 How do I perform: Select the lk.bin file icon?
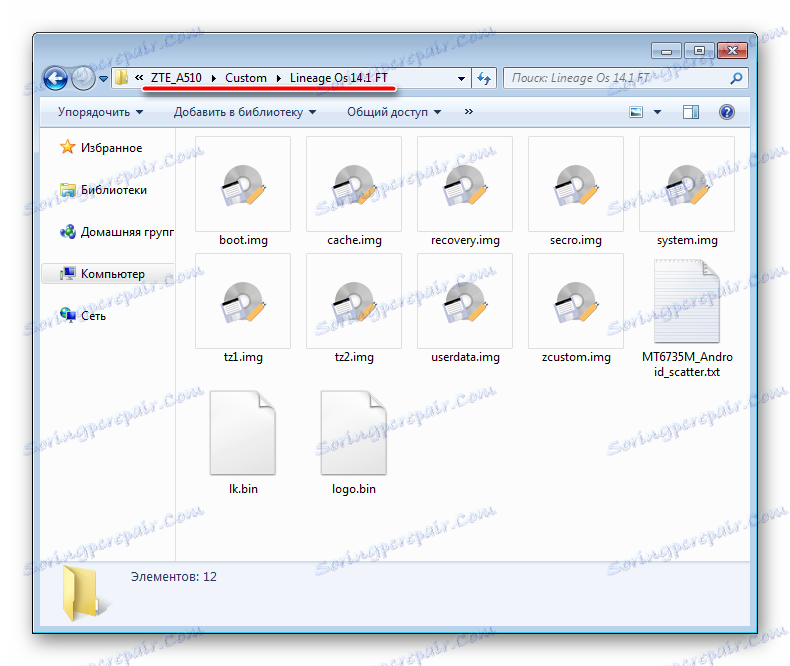click(243, 433)
